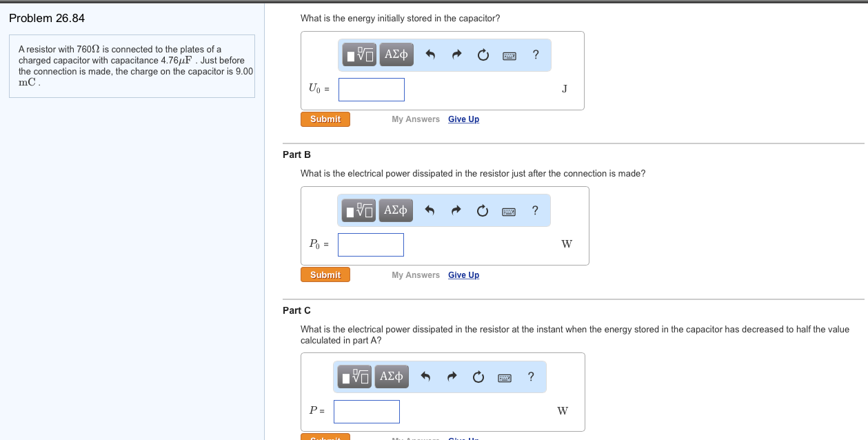Click Give Up link for Part B
This screenshot has width=868, height=440.
[x=463, y=275]
